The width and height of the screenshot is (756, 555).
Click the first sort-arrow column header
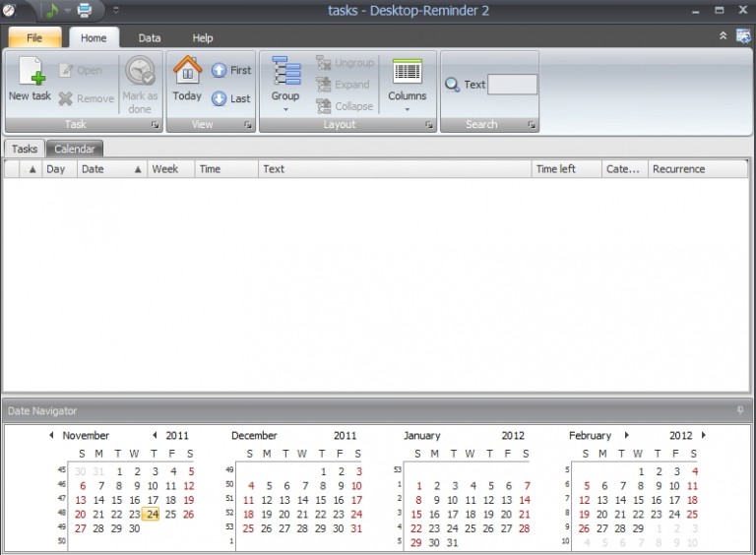point(31,169)
